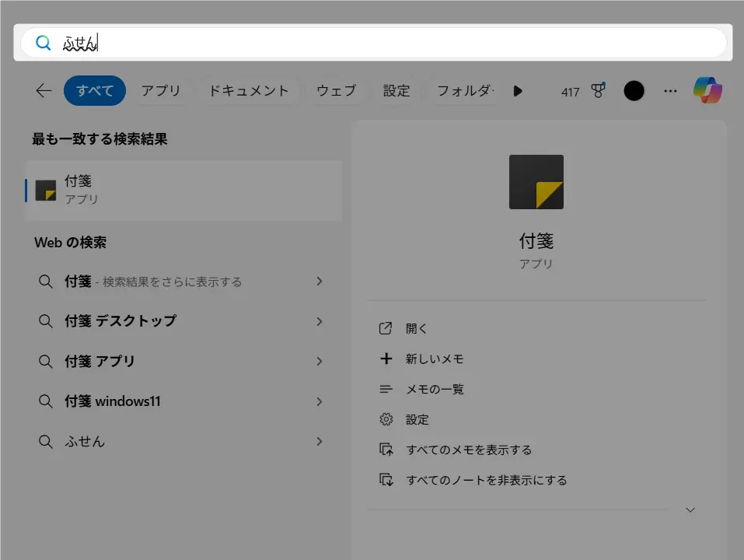Click the search field containing ふせん
This screenshot has height=560, width=744.
tap(373, 43)
